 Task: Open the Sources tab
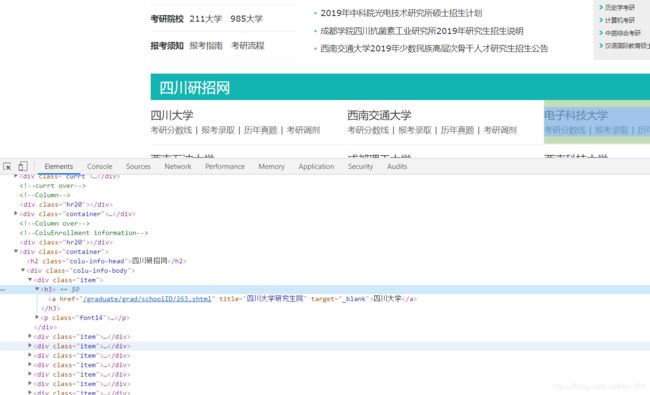[x=138, y=166]
